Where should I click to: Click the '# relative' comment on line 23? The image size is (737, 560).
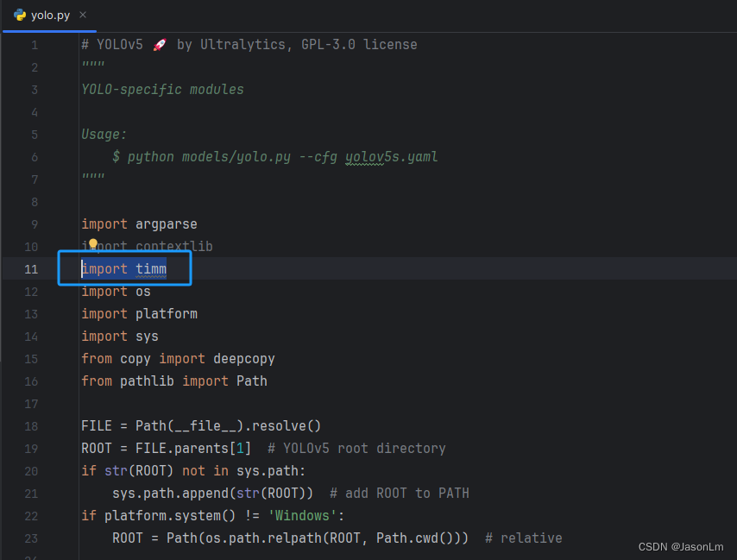click(524, 538)
